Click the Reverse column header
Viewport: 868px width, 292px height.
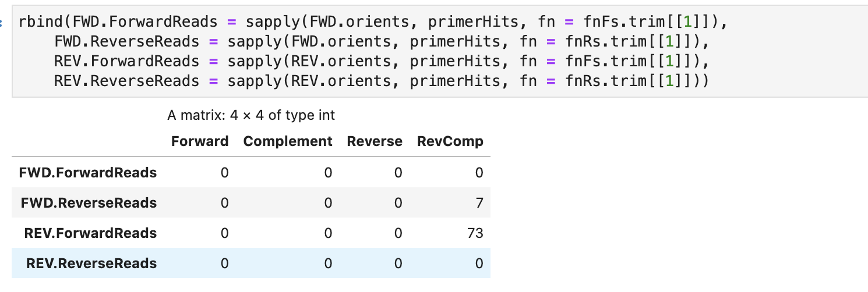pos(375,141)
